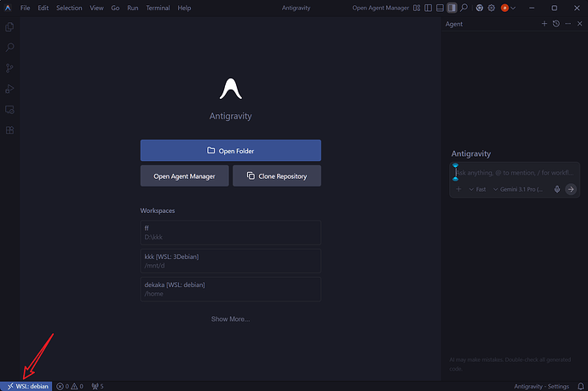Click Antigravity - Settings in status bar

(541, 386)
